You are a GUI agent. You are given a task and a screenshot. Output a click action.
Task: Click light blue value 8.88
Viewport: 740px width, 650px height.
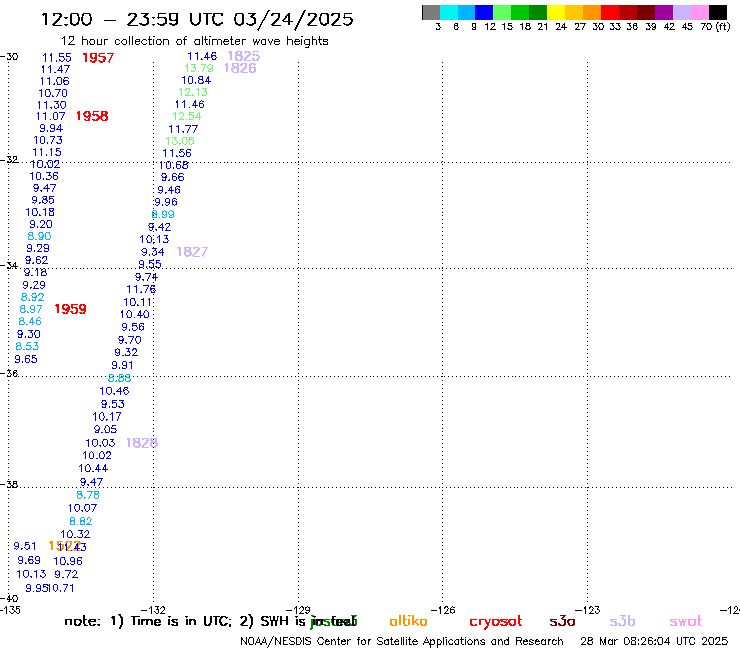(119, 378)
